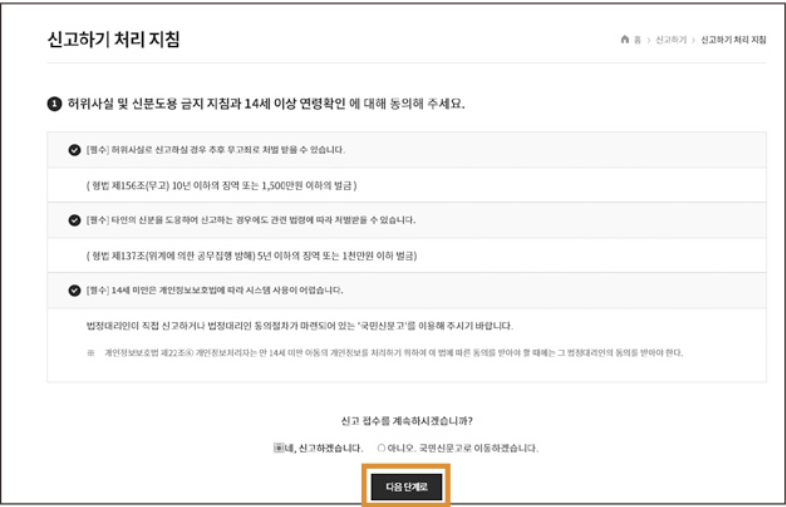The image size is (786, 507).
Task: Click the 형법 제137조 penalty text
Action: pyautogui.click(x=252, y=256)
